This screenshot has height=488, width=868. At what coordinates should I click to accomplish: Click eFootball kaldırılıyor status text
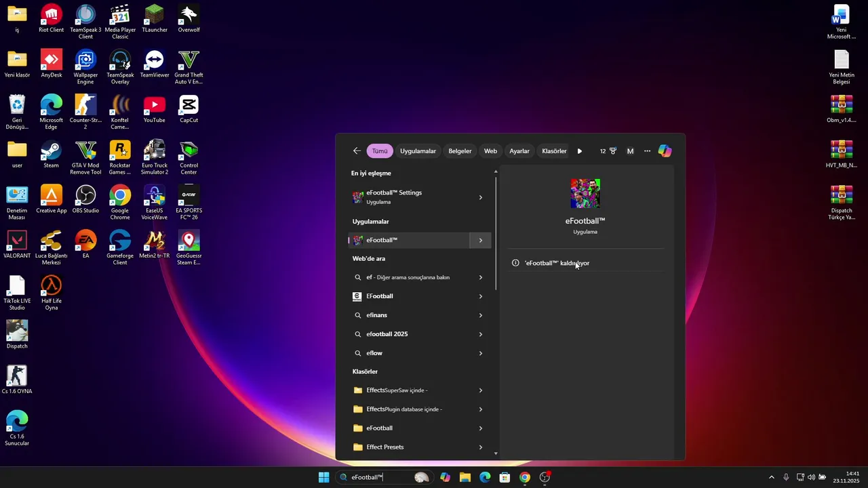click(557, 263)
